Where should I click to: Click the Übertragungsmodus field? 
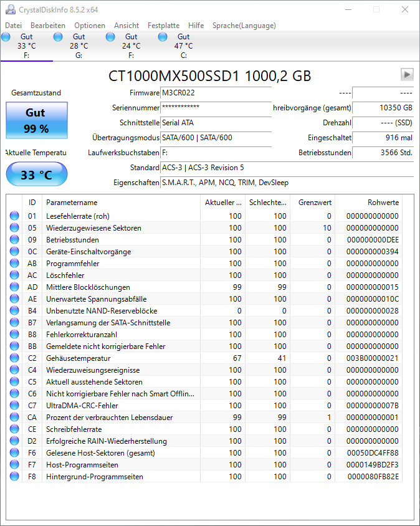click(x=216, y=138)
